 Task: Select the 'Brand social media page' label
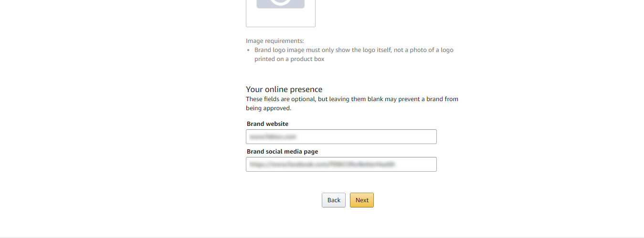coord(282,151)
